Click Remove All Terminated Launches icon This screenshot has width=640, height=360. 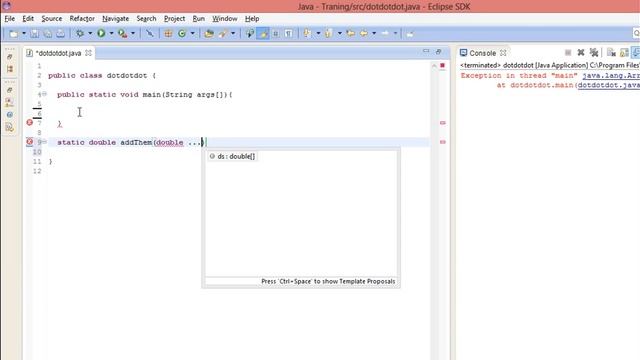pyautogui.click(x=594, y=53)
